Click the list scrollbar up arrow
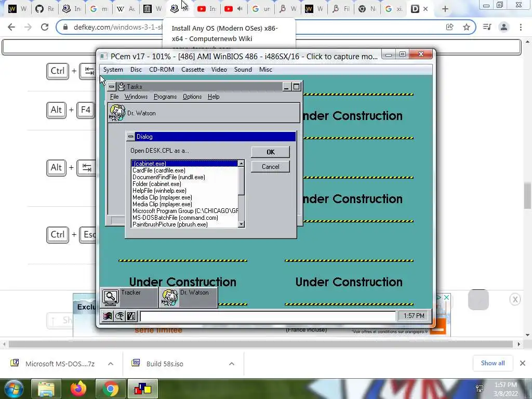The width and height of the screenshot is (532, 399). [241, 164]
